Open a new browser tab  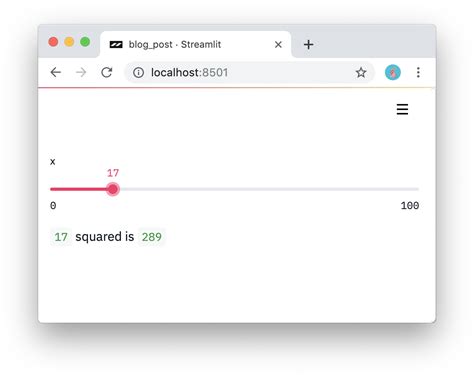tap(309, 44)
